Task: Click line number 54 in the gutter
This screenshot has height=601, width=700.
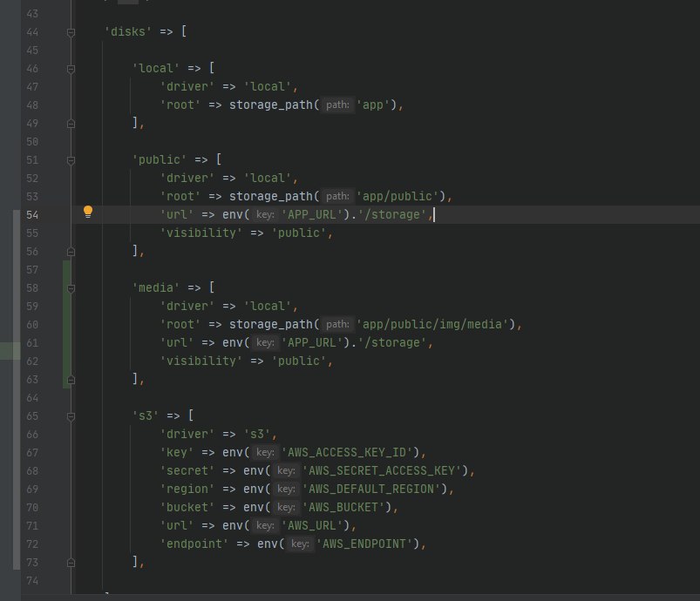Action: point(32,215)
